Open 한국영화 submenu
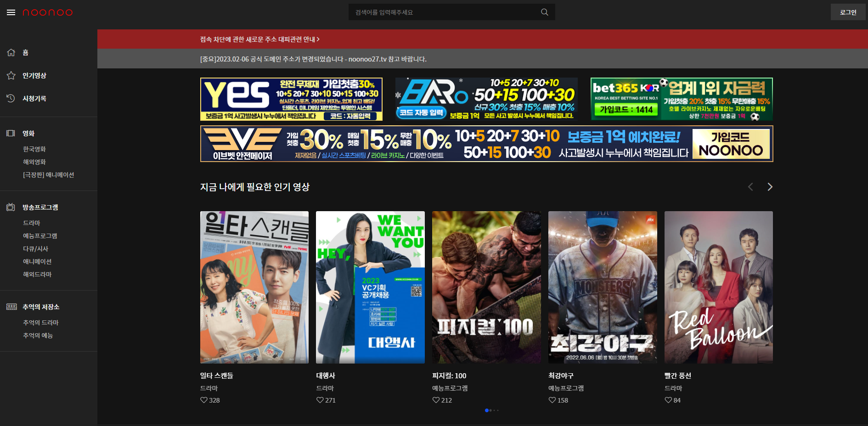The height and width of the screenshot is (426, 868). [x=34, y=149]
